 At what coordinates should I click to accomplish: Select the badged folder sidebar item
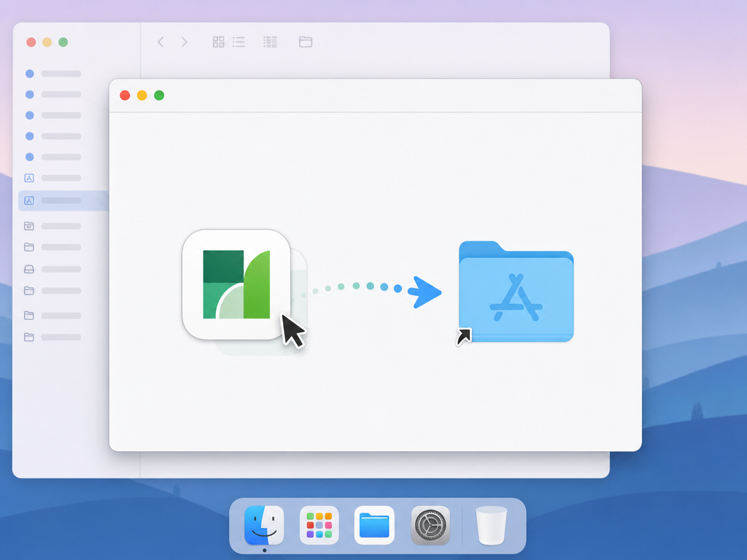click(x=53, y=226)
